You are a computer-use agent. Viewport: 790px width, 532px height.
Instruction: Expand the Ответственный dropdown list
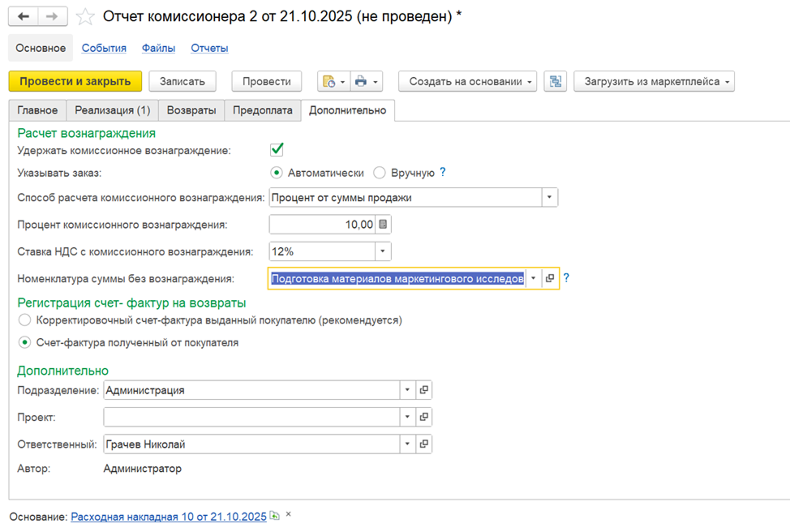407,444
